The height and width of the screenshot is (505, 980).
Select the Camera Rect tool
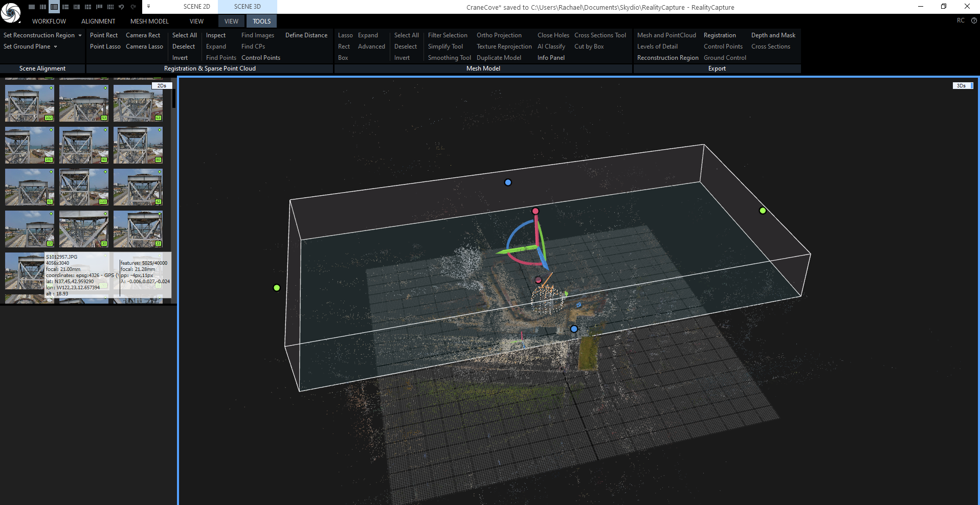pos(143,35)
